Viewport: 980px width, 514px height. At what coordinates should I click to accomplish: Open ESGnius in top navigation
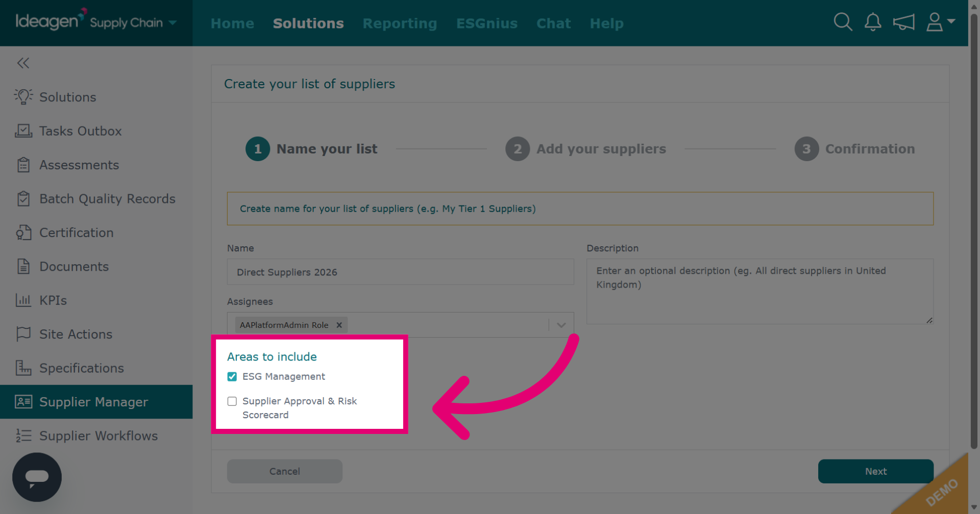pyautogui.click(x=487, y=23)
